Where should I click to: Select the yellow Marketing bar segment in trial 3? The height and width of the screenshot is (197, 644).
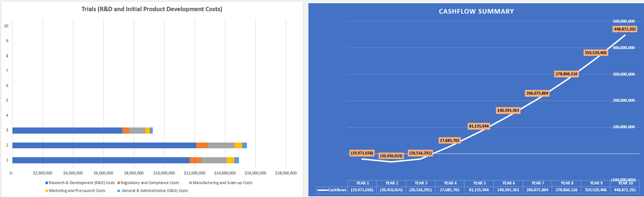click(x=147, y=131)
